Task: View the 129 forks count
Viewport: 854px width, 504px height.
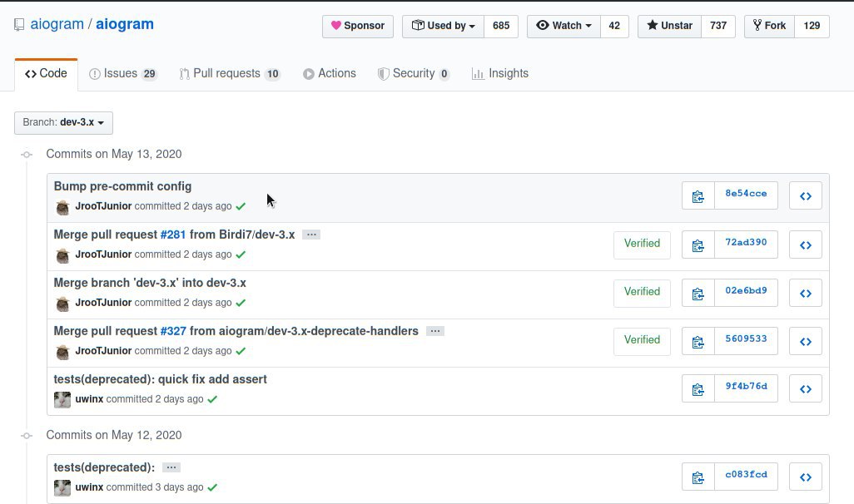Action: pos(812,26)
